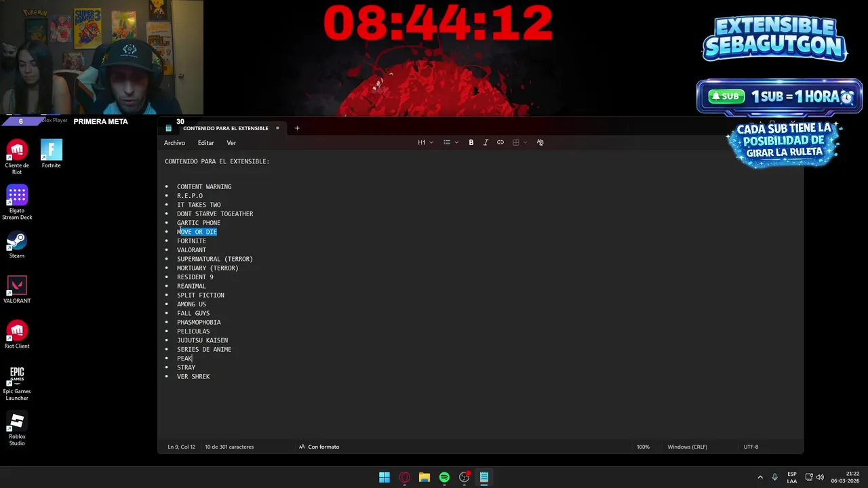Click the IT TAKES TWO line
Screen dimensions: 868x488
[199, 205]
